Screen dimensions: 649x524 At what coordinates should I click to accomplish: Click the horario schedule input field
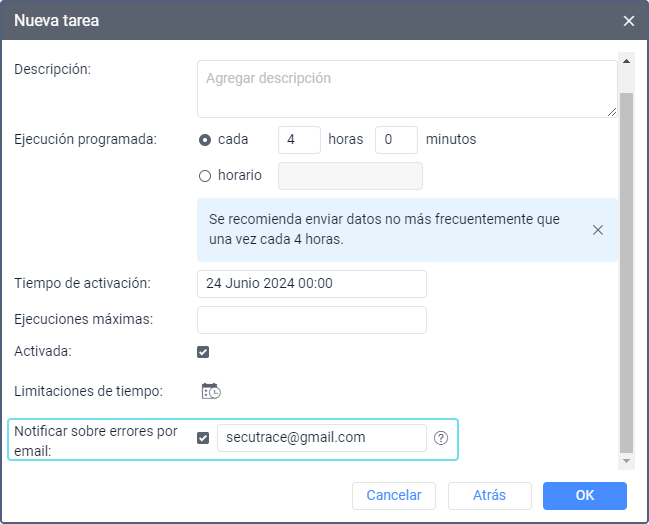pyautogui.click(x=350, y=176)
